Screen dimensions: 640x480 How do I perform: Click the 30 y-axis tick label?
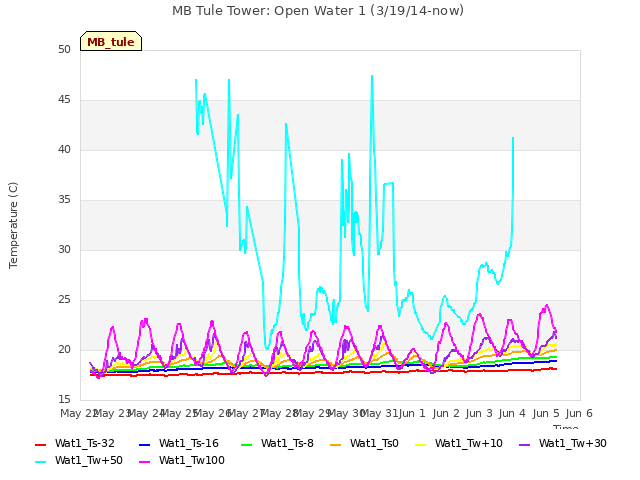tap(64, 250)
